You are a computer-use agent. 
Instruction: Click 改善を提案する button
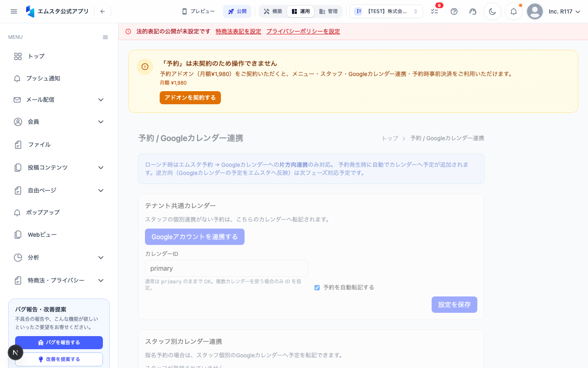pos(59,359)
